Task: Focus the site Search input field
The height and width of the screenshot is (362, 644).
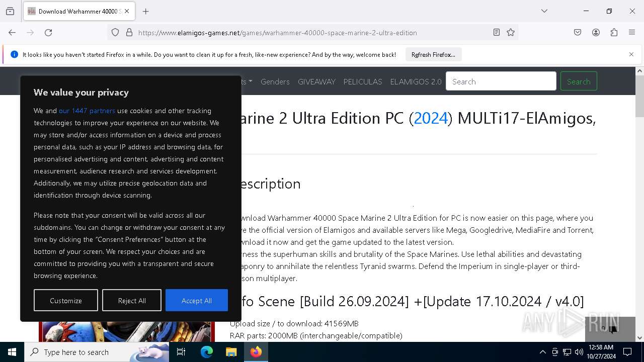Action: click(x=501, y=81)
